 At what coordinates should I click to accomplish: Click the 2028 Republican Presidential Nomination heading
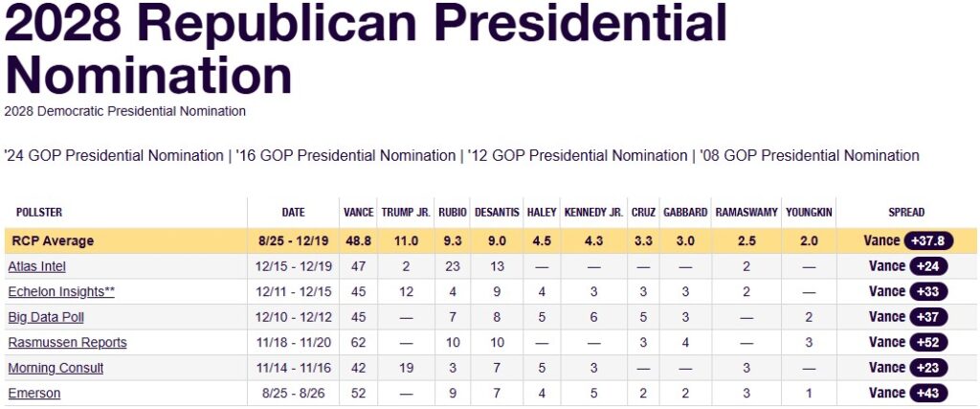365,50
